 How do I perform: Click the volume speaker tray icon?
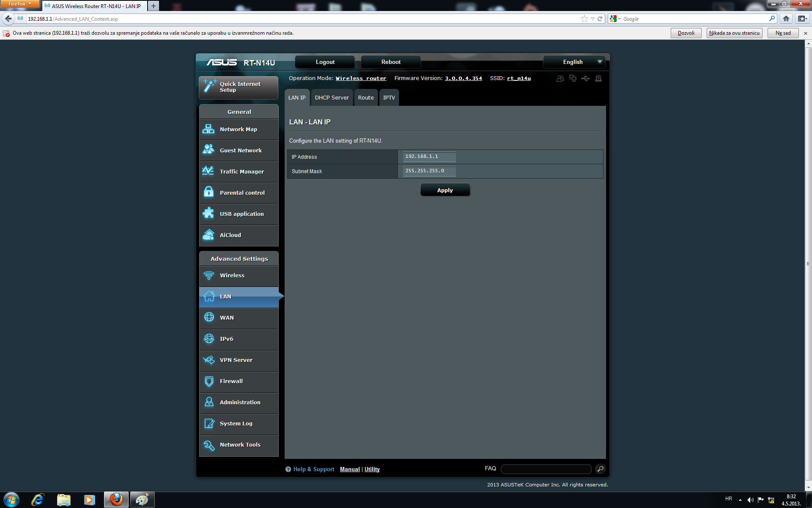(x=750, y=500)
